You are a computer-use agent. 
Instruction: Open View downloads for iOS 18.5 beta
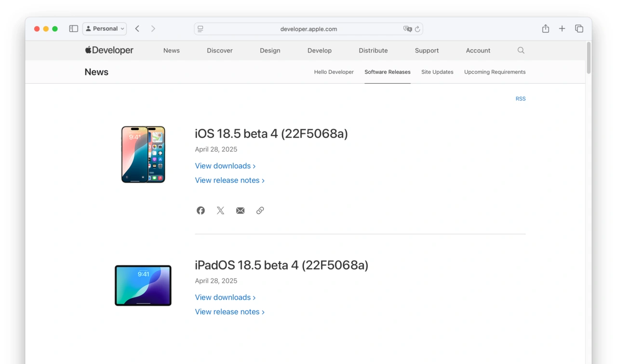tap(225, 166)
